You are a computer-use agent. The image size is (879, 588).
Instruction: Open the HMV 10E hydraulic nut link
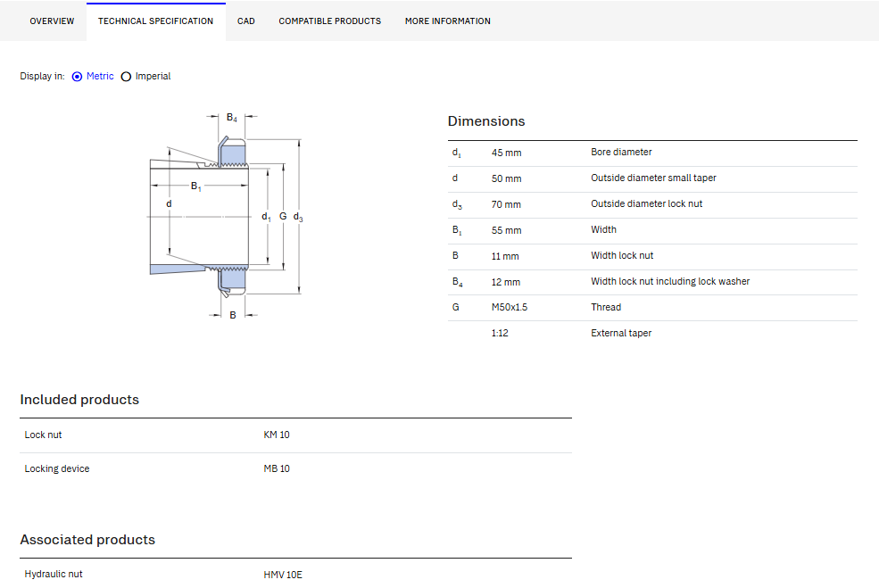[x=283, y=575]
